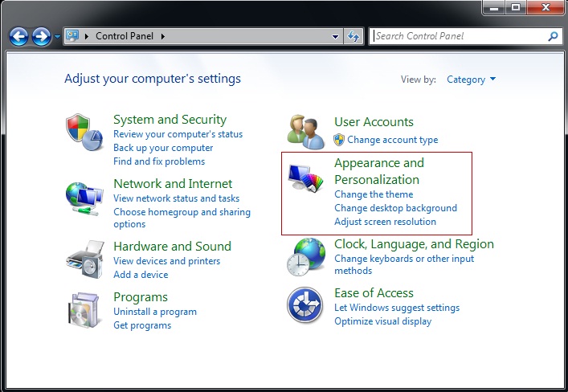Click the Hardware and Sound printer icon
568x392 pixels.
tap(84, 259)
